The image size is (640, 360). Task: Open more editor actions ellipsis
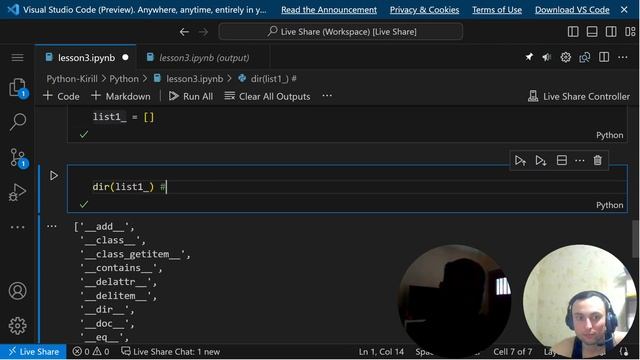coord(622,57)
